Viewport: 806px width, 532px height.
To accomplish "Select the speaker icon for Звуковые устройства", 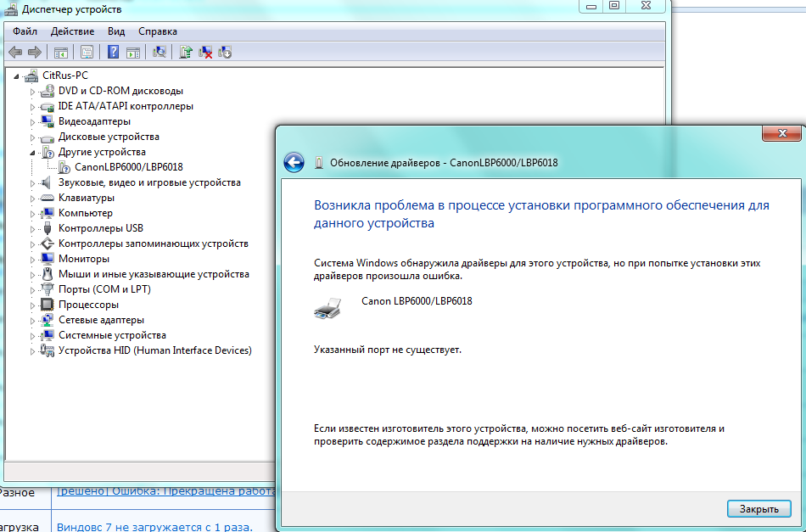I will [47, 182].
